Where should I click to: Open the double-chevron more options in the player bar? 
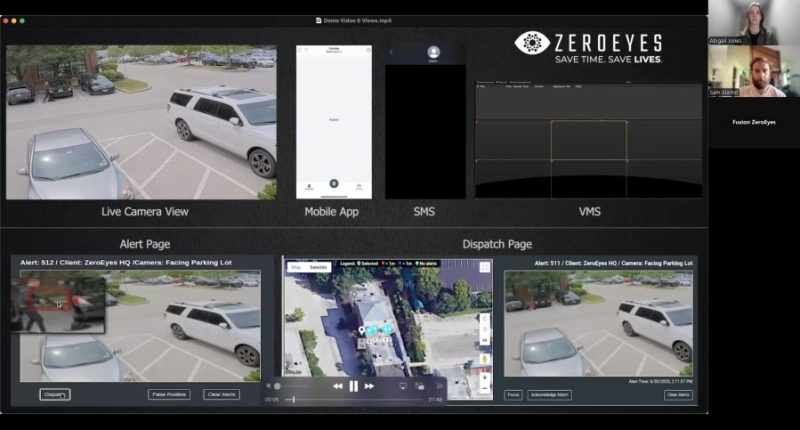(x=438, y=387)
